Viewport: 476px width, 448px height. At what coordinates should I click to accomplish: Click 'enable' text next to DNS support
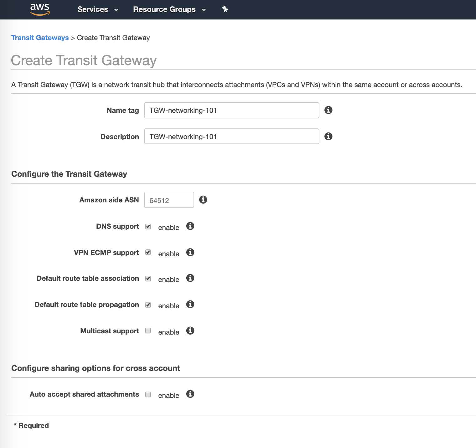pyautogui.click(x=169, y=227)
